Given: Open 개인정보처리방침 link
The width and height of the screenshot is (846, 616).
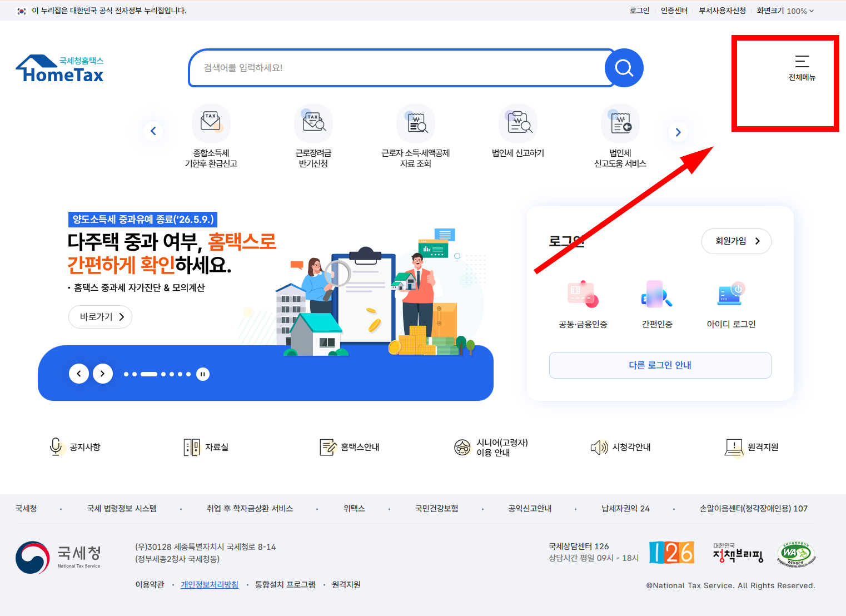Looking at the screenshot, I should tap(210, 584).
